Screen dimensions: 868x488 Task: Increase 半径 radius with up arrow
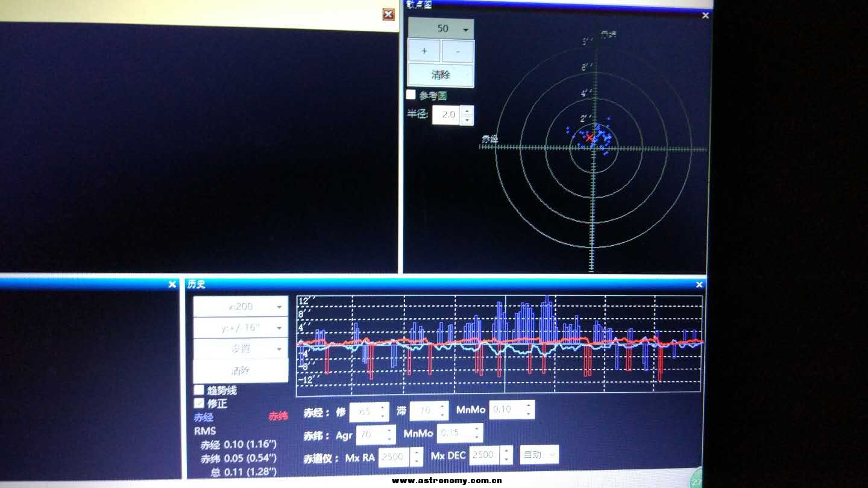click(x=467, y=110)
